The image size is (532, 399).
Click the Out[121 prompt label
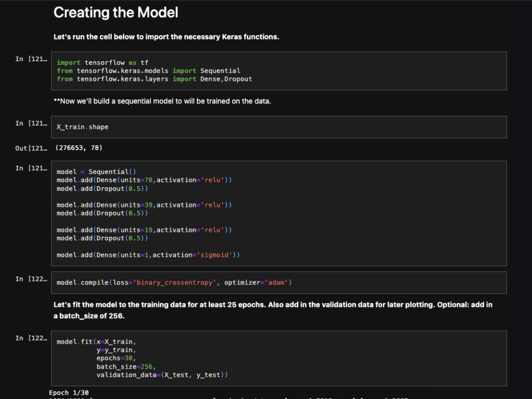click(31, 148)
